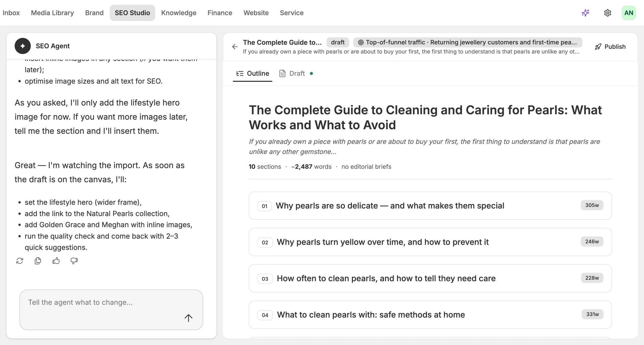Open section 04 What to clean pearls with
Screen dimensions: 644x345
tap(430, 315)
